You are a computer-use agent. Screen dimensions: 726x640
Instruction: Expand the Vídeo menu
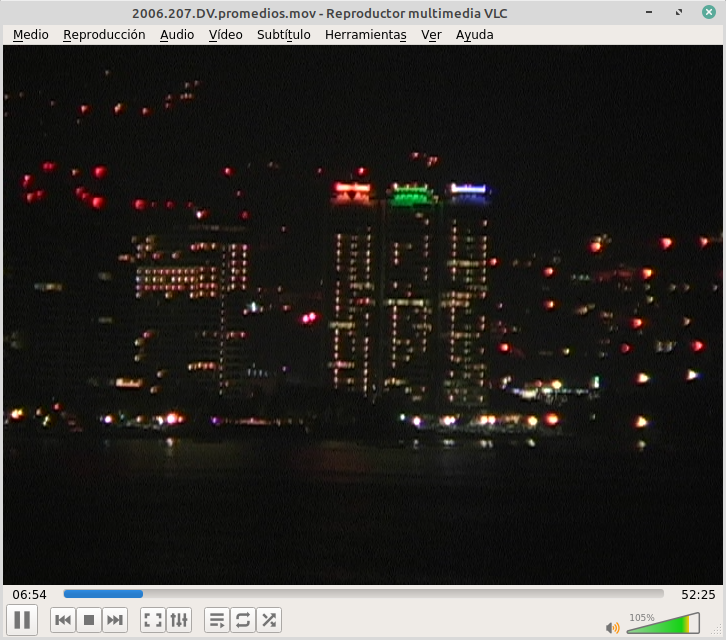tap(226, 34)
